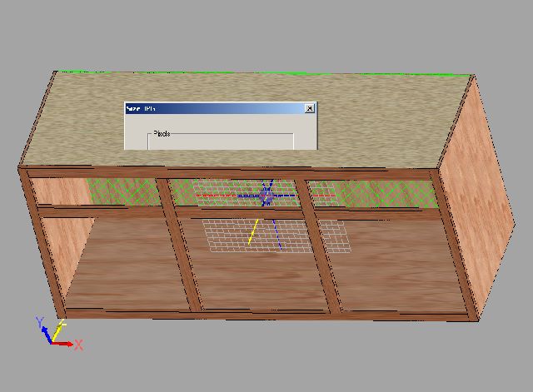The height and width of the screenshot is (392, 533).
Task: Click green hatched back panel in left compartment
Action: pyautogui.click(x=125, y=193)
